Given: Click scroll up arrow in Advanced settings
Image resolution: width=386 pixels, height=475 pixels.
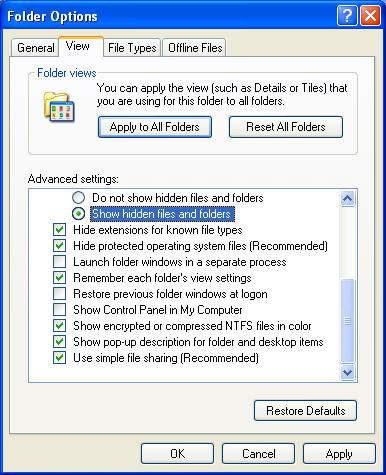Looking at the screenshot, I should tap(347, 199).
